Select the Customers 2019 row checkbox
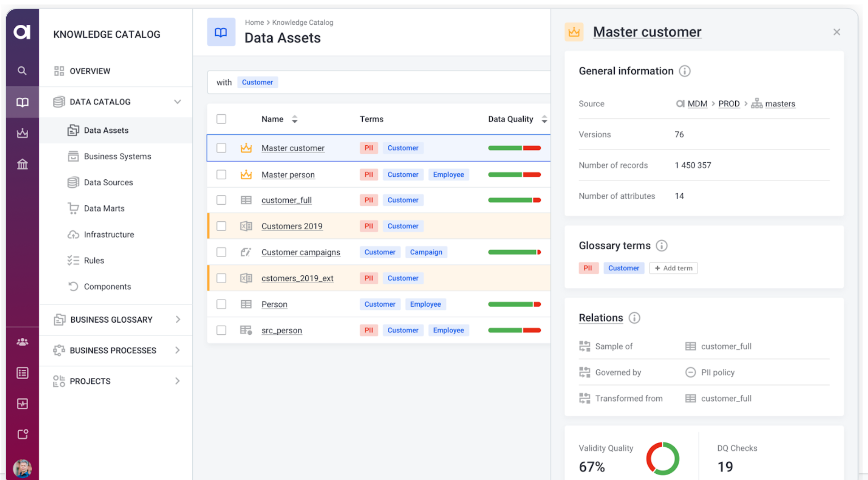868x480 pixels. 221,226
